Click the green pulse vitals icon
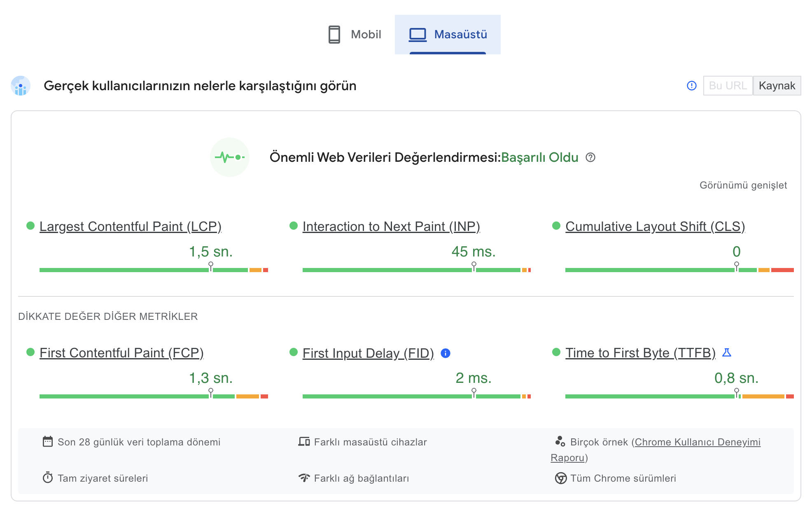812x508 pixels. (230, 157)
